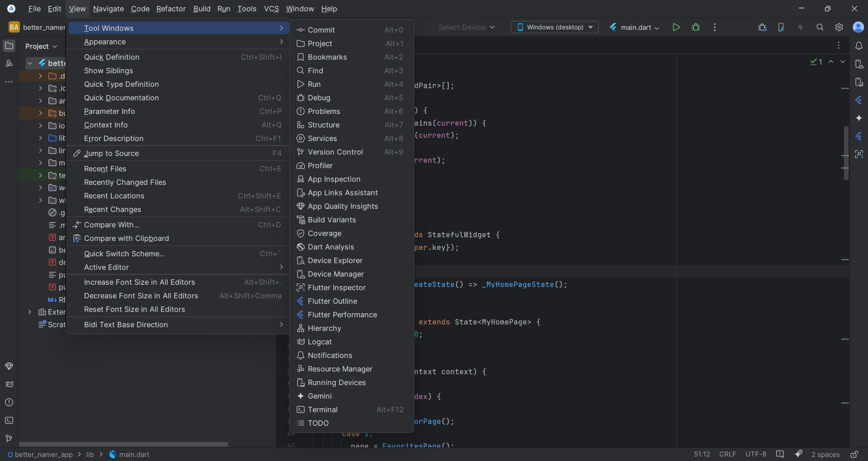Viewport: 868px width, 461px height.
Task: Open Gemini sparkle icon in right sidebar
Action: (x=859, y=118)
